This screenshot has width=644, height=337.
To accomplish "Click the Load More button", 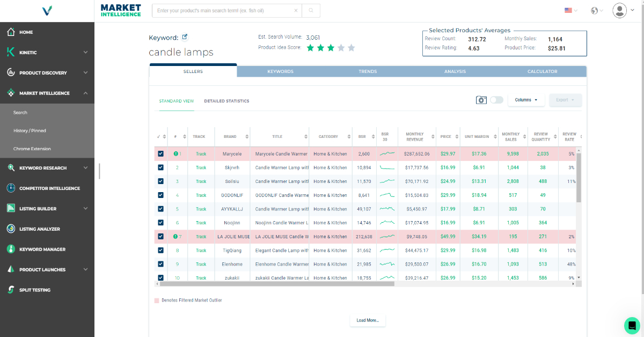I will pos(368,320).
